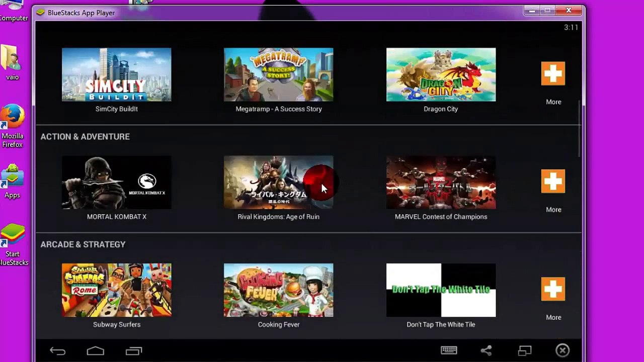Open the MORTAL KOMBAT X thumbnail
The height and width of the screenshot is (362, 644).
click(x=116, y=183)
